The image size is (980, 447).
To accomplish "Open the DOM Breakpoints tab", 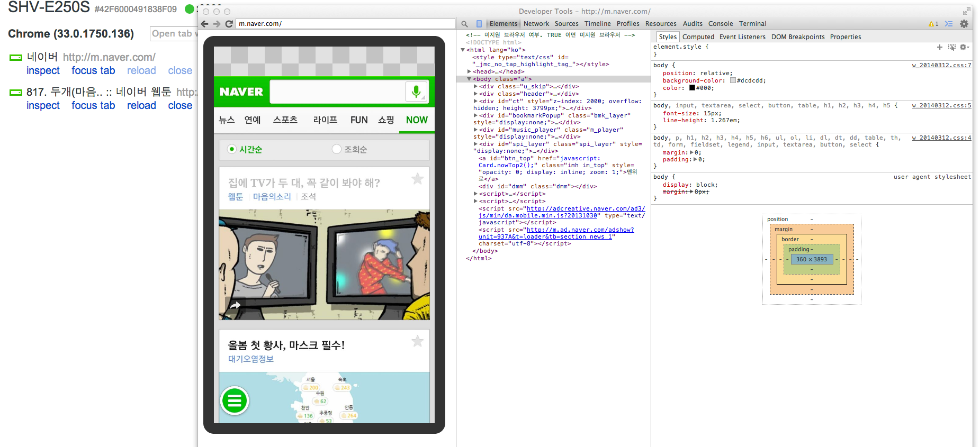I will click(798, 37).
